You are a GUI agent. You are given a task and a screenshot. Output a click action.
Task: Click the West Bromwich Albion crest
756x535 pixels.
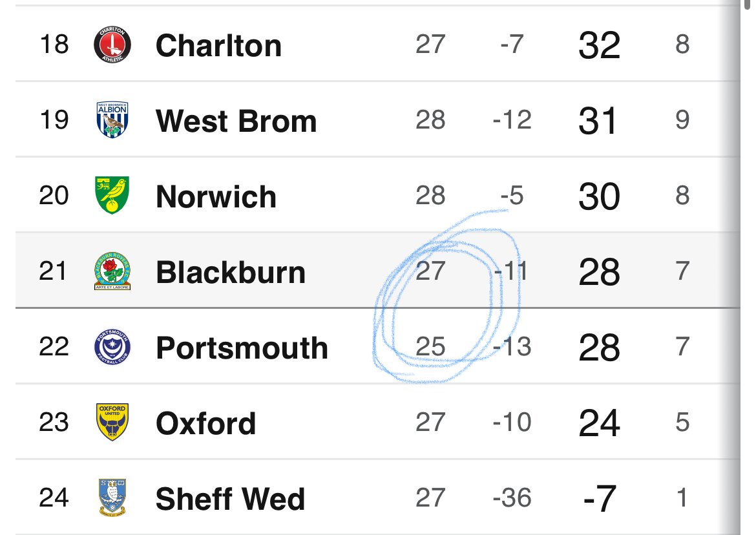pyautogui.click(x=112, y=120)
